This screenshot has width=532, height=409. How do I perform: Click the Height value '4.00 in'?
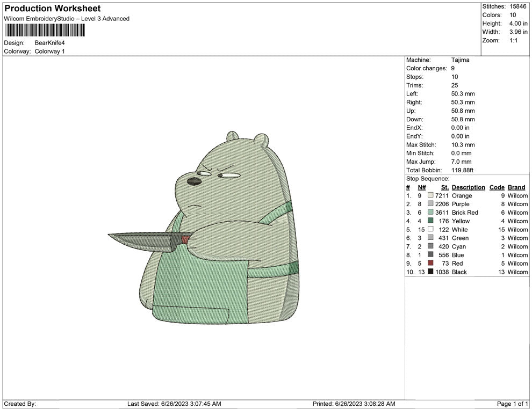[x=518, y=24]
